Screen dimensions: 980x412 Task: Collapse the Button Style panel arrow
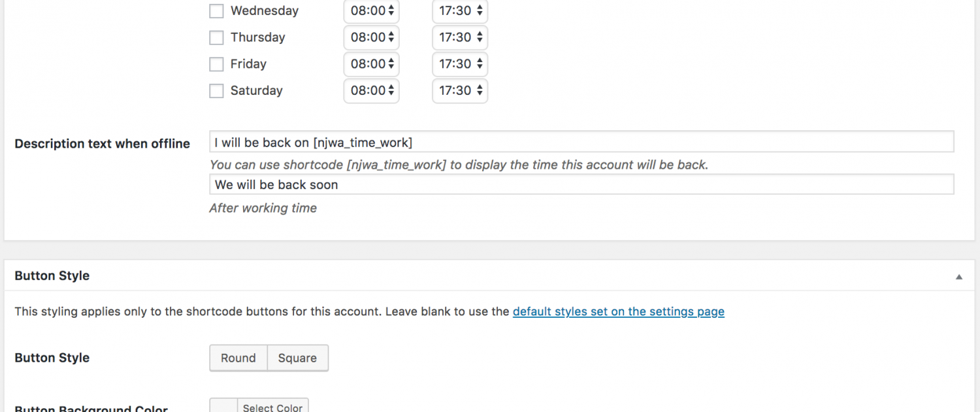coord(958,277)
